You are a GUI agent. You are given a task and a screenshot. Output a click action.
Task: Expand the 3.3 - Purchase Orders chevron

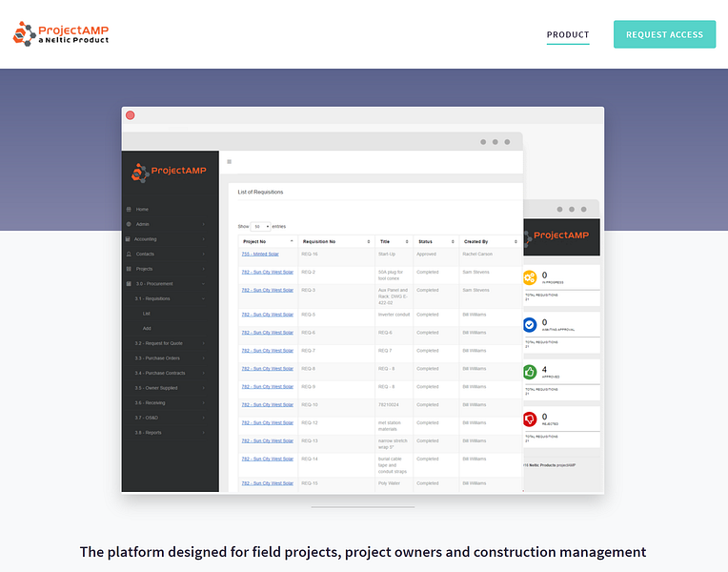(x=203, y=358)
